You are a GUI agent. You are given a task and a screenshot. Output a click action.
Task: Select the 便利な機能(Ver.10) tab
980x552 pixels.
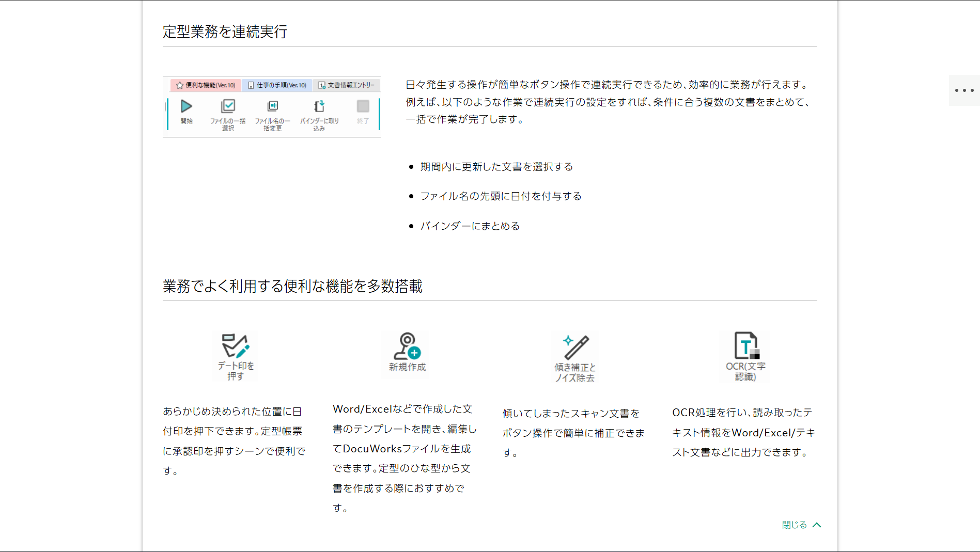pos(207,85)
